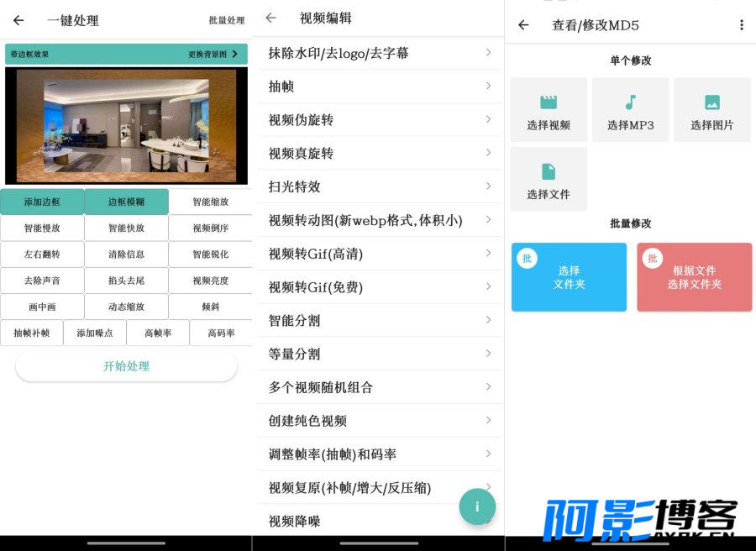Image resolution: width=756 pixels, height=551 pixels.
Task: Expand the 智能分割 row arrow
Action: pyautogui.click(x=488, y=320)
